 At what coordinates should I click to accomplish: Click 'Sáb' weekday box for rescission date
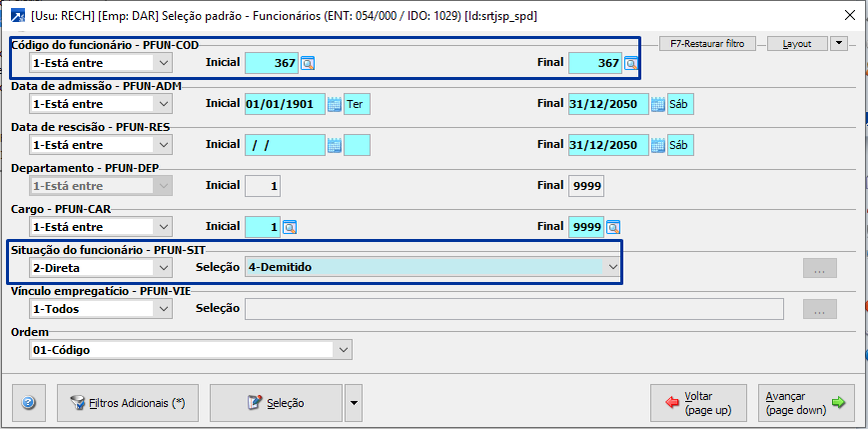coord(680,145)
